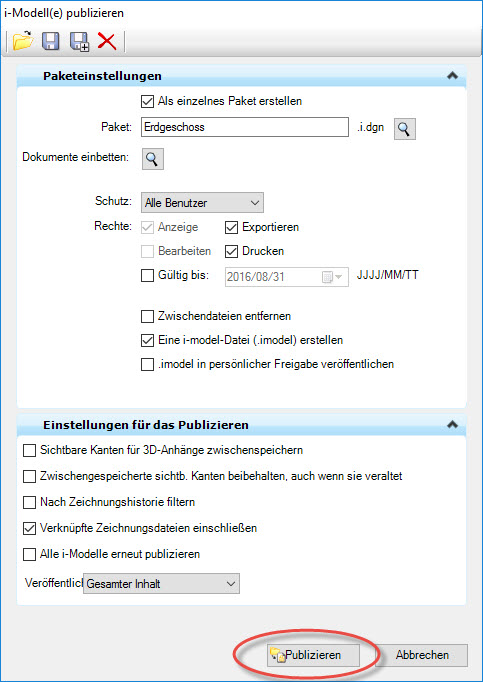Image resolution: width=483 pixels, height=682 pixels.
Task: Open the Gesamter Inhalt dropdown
Action: [161, 584]
